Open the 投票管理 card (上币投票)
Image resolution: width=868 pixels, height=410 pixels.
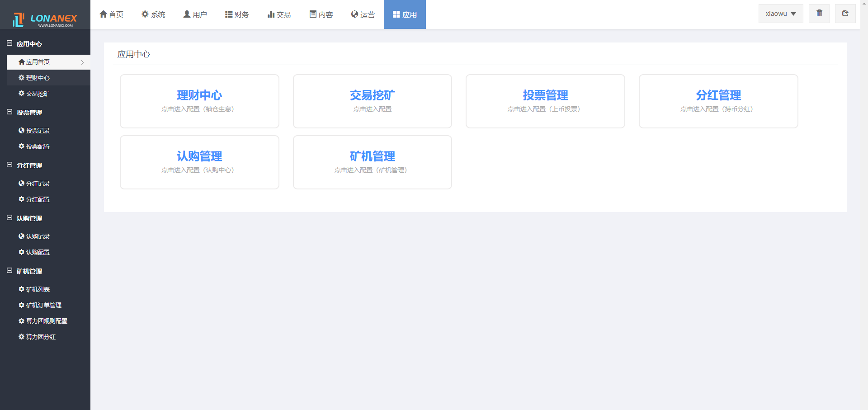point(545,101)
